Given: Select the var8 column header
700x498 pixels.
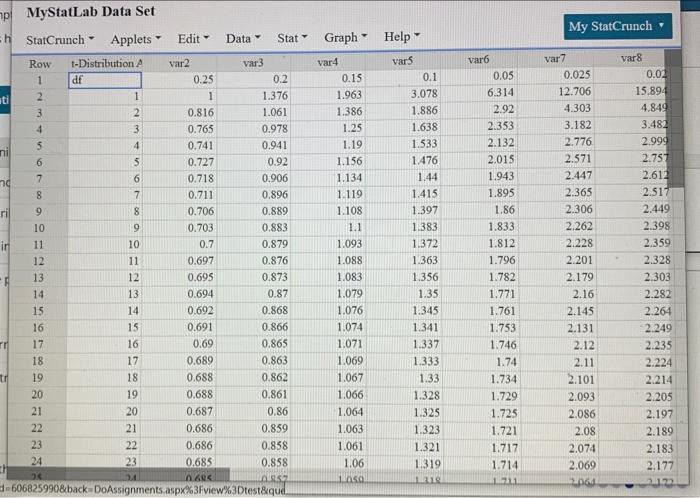Looking at the screenshot, I should [x=631, y=58].
